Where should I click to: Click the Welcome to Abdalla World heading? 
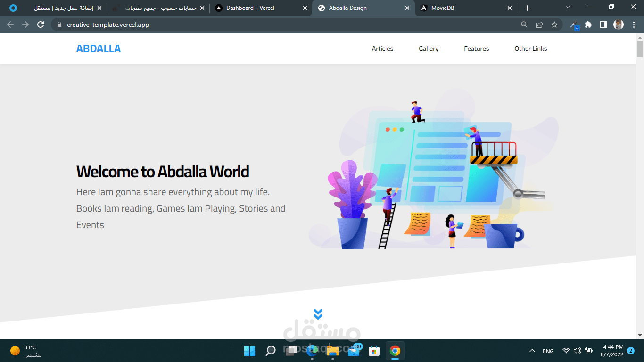tap(163, 172)
